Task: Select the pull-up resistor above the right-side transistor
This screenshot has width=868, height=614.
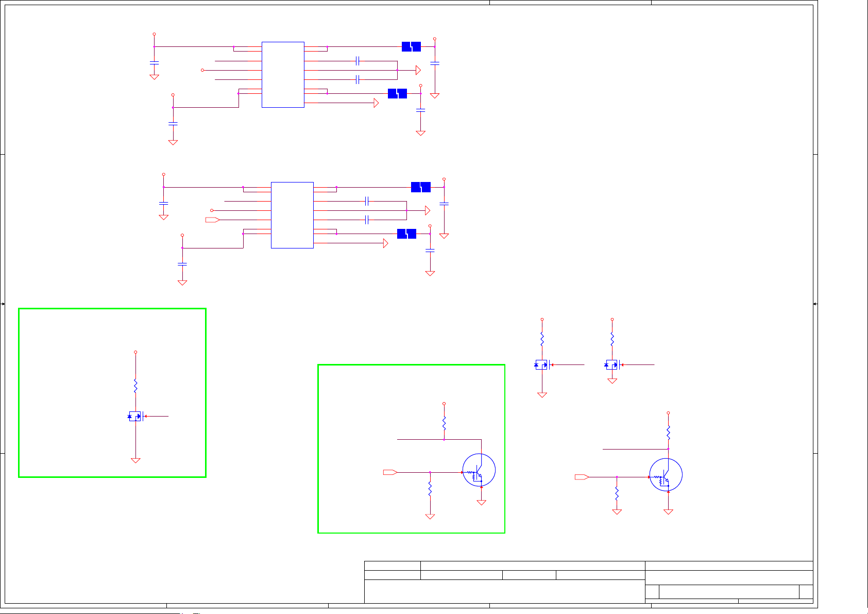Action: point(668,433)
